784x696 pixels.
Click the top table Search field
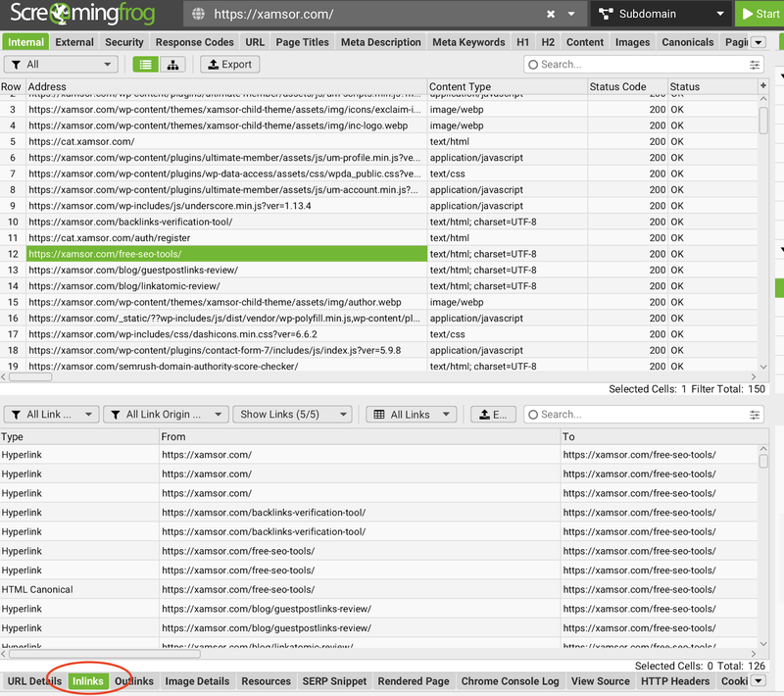click(637, 65)
